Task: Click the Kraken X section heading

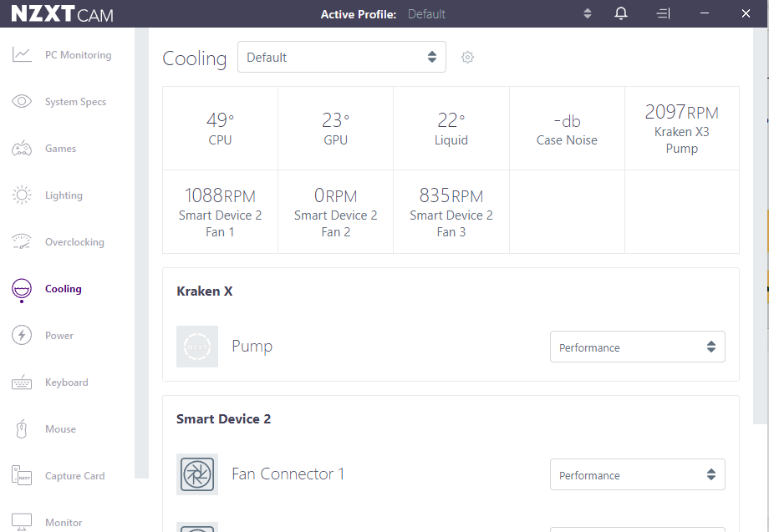Action: click(205, 291)
